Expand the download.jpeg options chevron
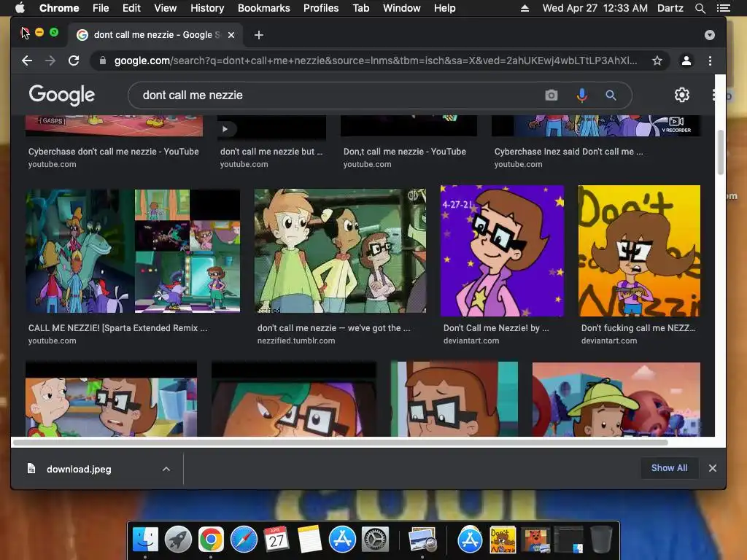The height and width of the screenshot is (560, 747). [166, 469]
